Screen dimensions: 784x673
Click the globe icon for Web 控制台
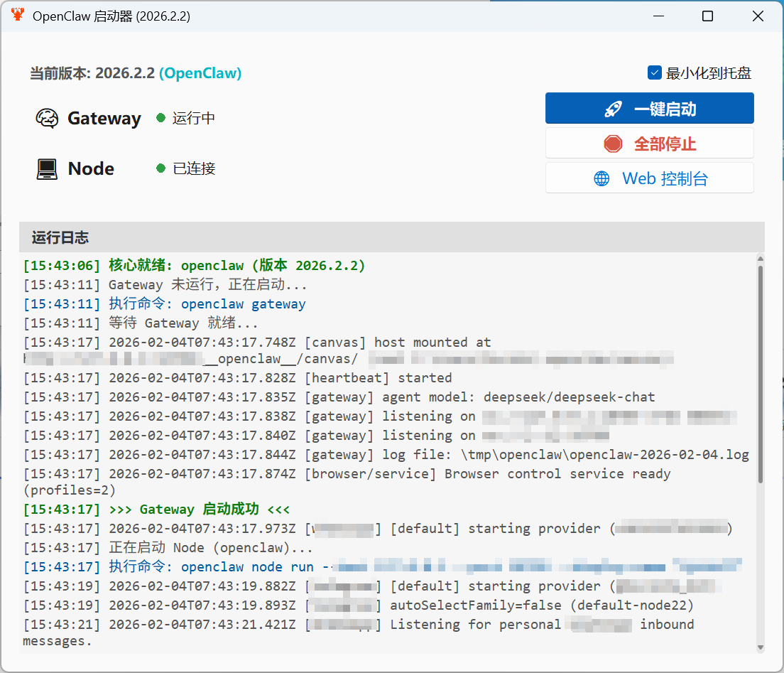point(601,178)
